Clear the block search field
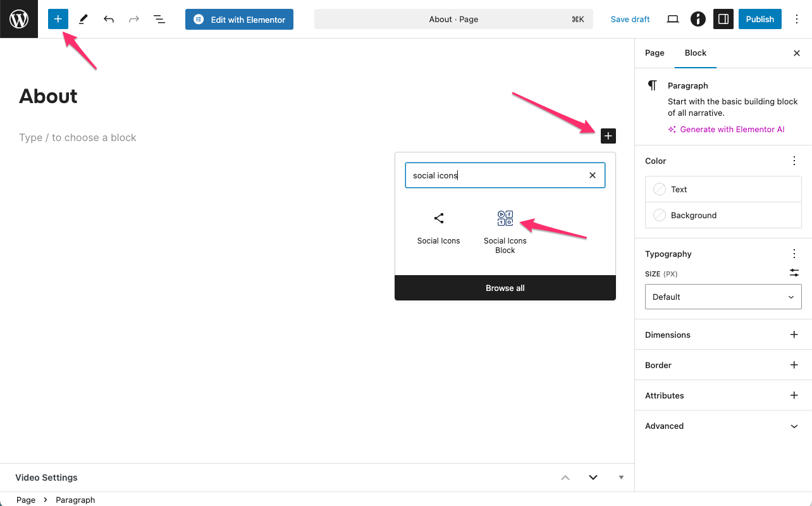The height and width of the screenshot is (506, 812). [x=593, y=175]
